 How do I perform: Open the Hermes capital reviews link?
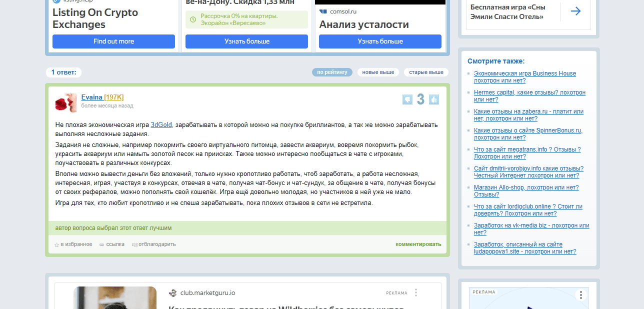click(x=529, y=92)
